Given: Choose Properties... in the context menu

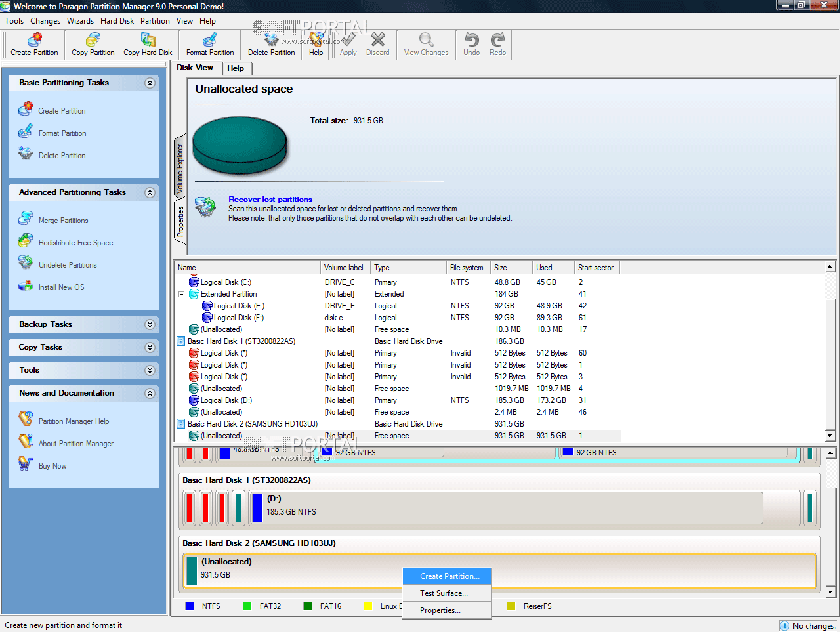Looking at the screenshot, I should [447, 610].
